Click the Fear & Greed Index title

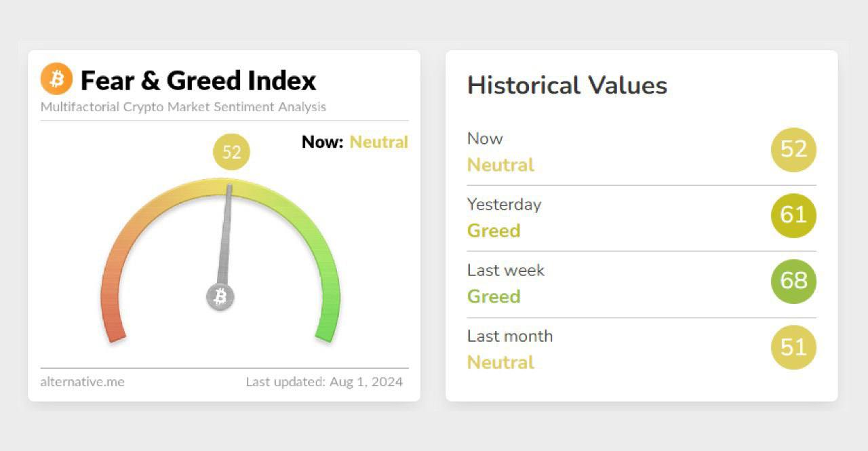[198, 81]
